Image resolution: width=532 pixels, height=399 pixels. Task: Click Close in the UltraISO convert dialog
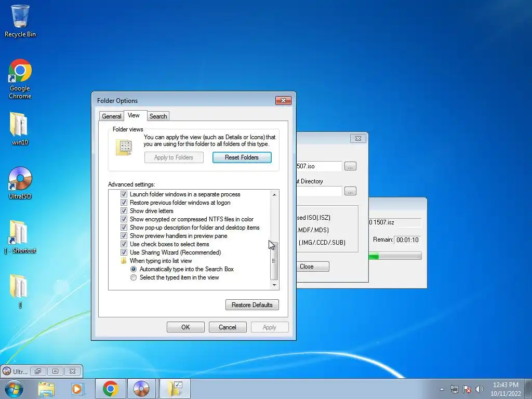point(312,267)
